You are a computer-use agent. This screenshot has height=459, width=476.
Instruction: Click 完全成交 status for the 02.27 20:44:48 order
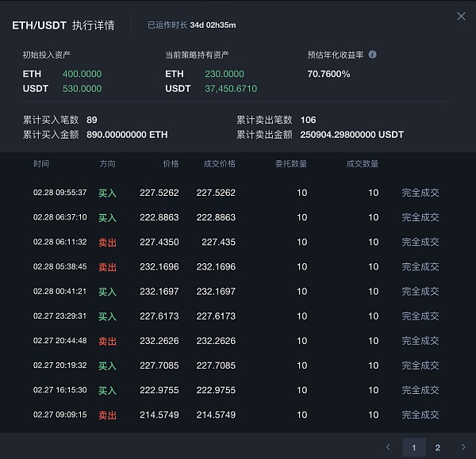420,341
